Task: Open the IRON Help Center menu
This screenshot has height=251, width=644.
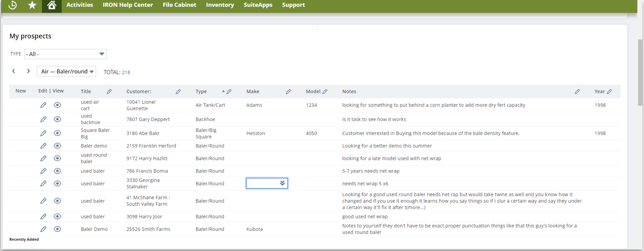Action: pos(128,5)
